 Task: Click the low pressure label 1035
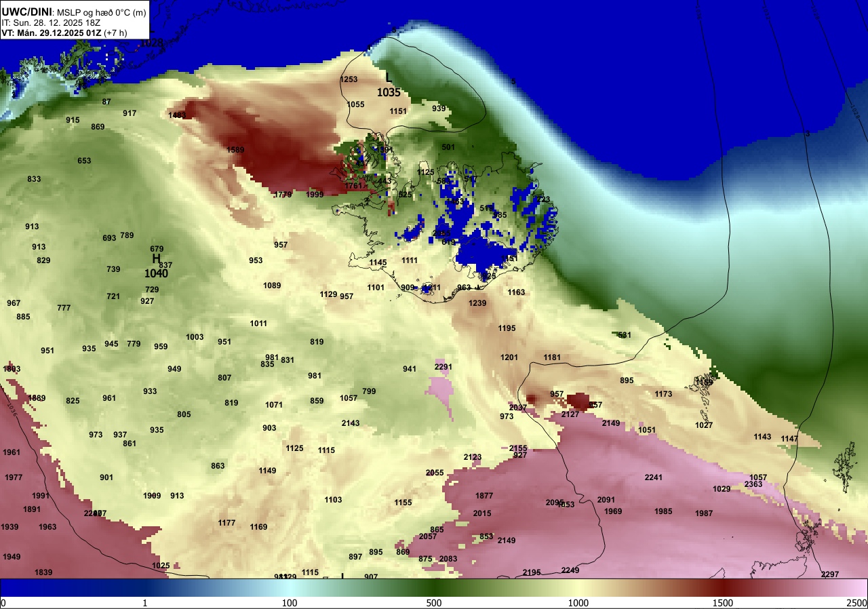coord(389,93)
